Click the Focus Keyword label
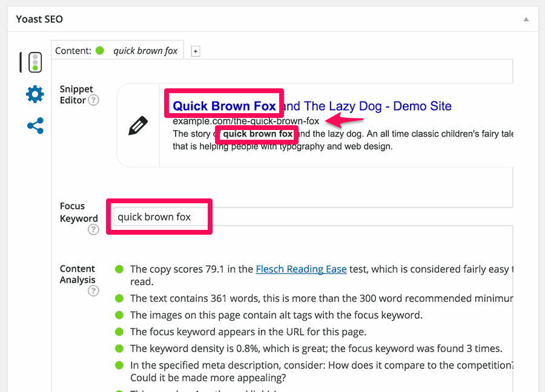This screenshot has width=545, height=392. click(79, 212)
